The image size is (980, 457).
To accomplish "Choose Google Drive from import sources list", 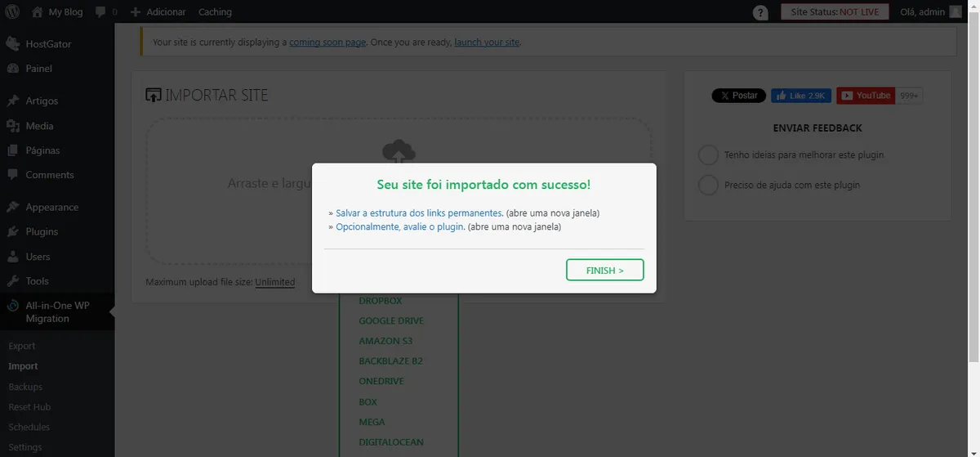I will pyautogui.click(x=391, y=321).
